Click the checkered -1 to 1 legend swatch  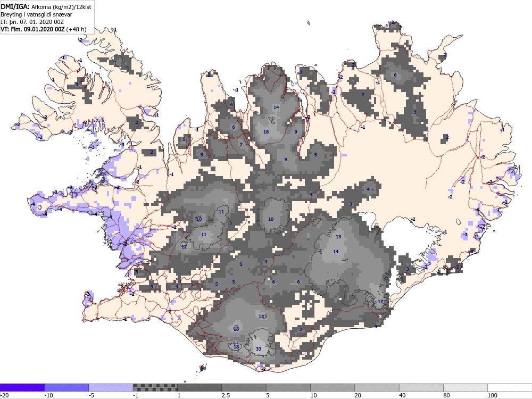[x=155, y=387]
